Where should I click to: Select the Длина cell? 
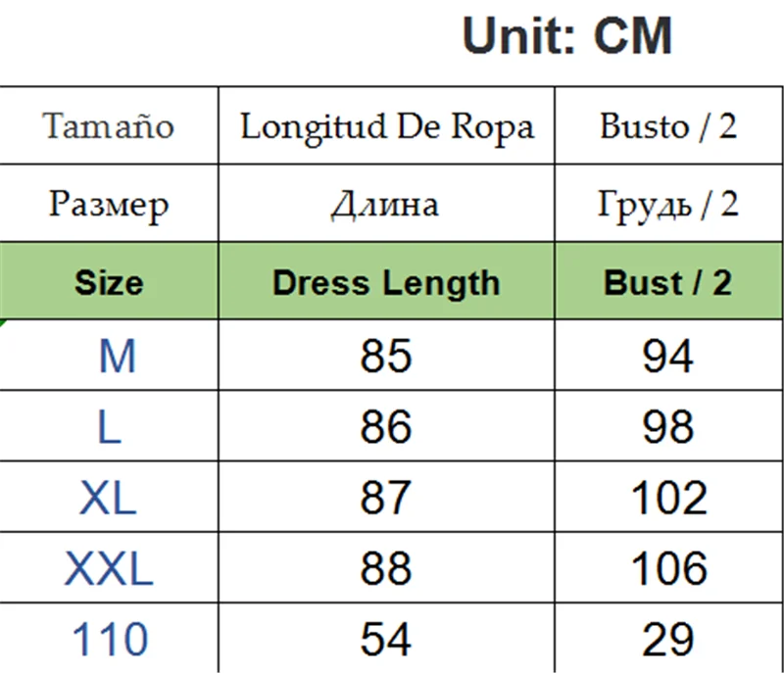point(385,205)
